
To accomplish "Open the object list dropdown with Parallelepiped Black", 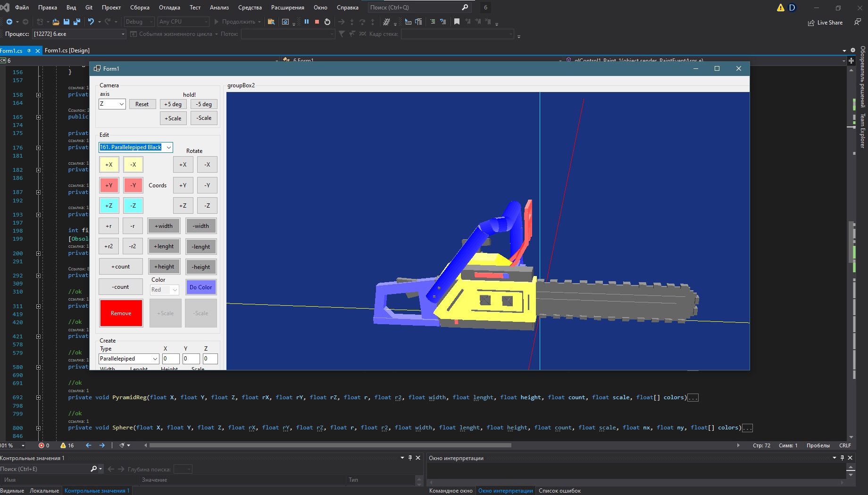I will 136,147.
